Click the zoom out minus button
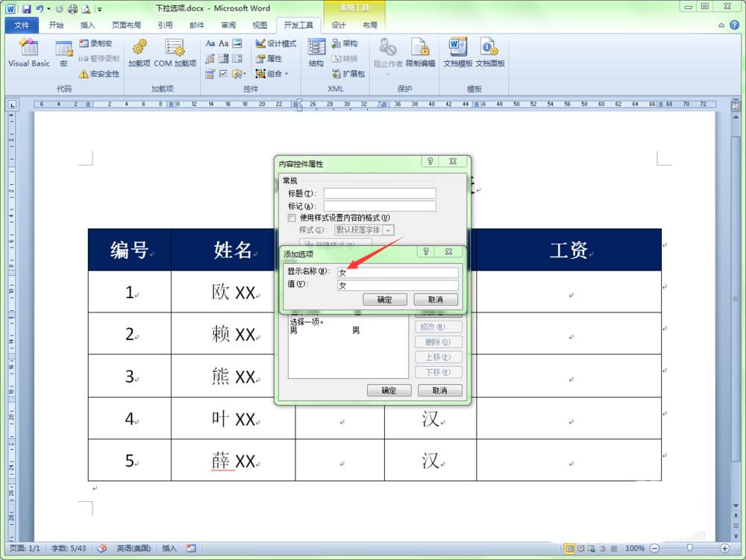This screenshot has width=746, height=560. tap(654, 549)
